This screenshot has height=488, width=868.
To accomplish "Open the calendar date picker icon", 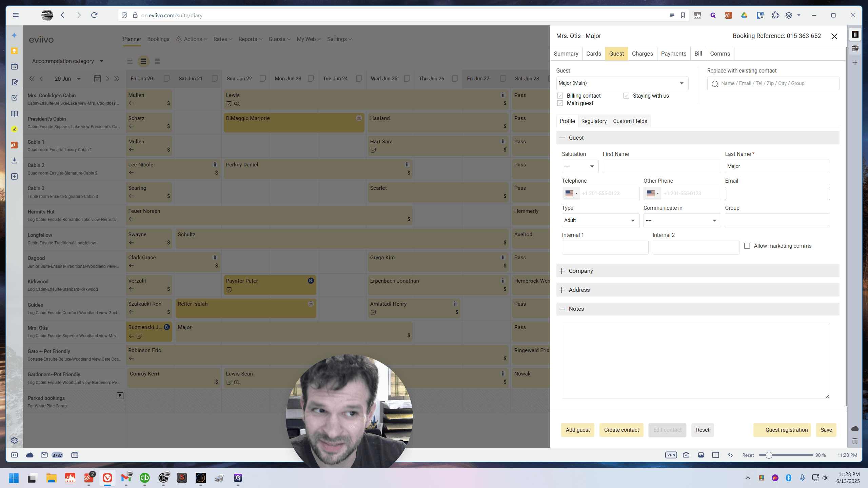I will [97, 79].
